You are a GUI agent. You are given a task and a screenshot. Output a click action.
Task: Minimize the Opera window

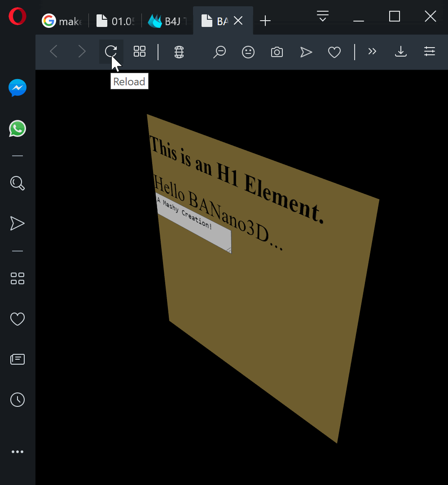click(359, 21)
